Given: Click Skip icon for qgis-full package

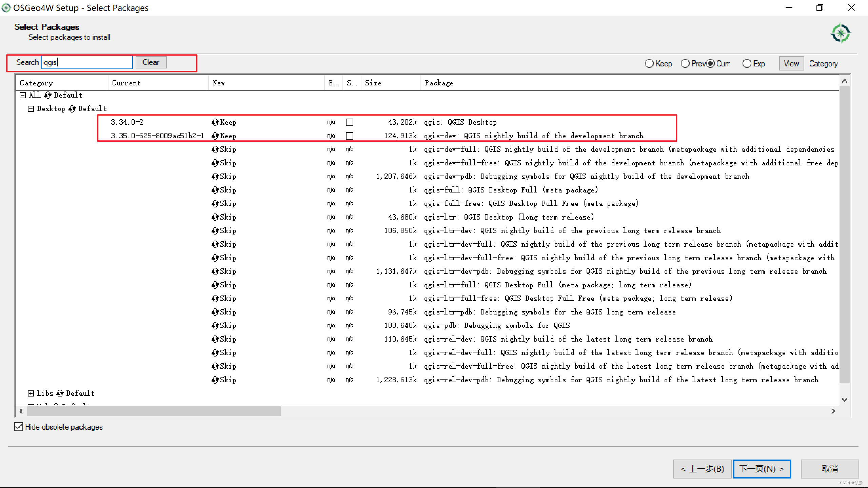Looking at the screenshot, I should click(x=215, y=190).
